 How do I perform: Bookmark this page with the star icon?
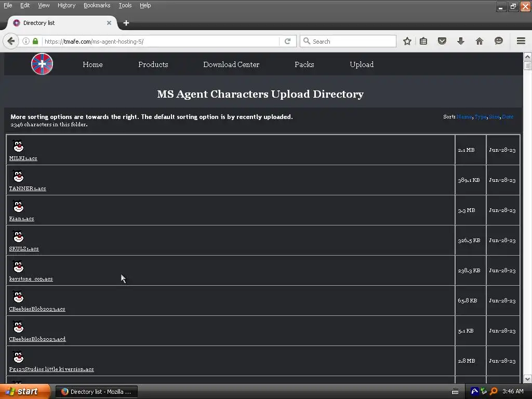[x=407, y=42]
